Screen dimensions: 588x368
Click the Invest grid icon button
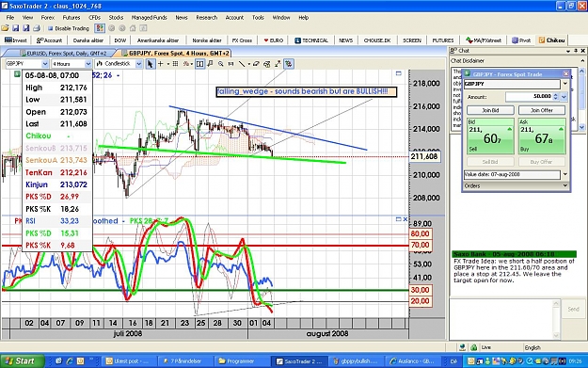(x=15, y=40)
